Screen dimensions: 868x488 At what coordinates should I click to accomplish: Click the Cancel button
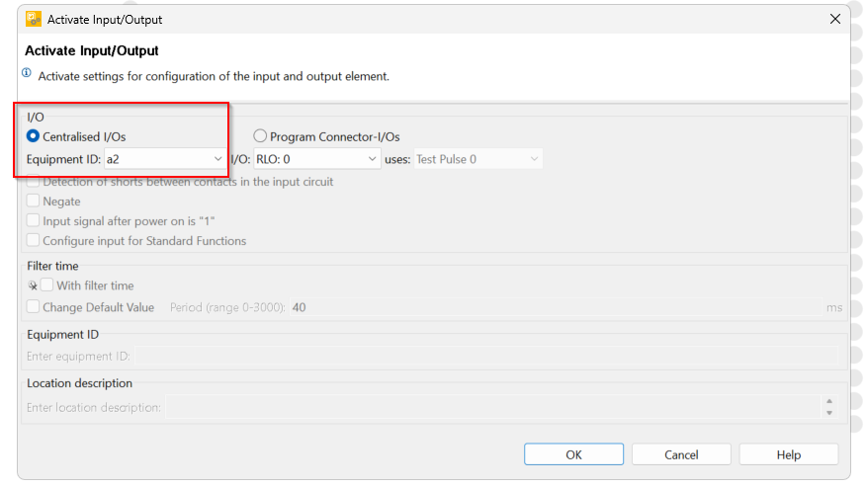[x=681, y=454]
